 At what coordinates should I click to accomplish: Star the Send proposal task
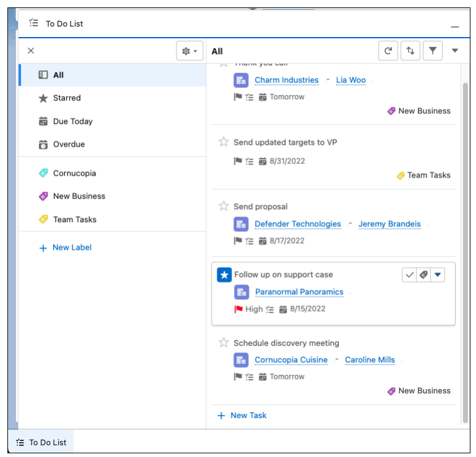223,206
